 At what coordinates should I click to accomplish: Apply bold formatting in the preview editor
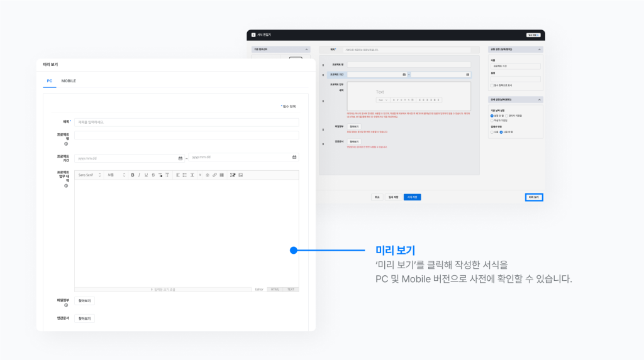pyautogui.click(x=133, y=175)
